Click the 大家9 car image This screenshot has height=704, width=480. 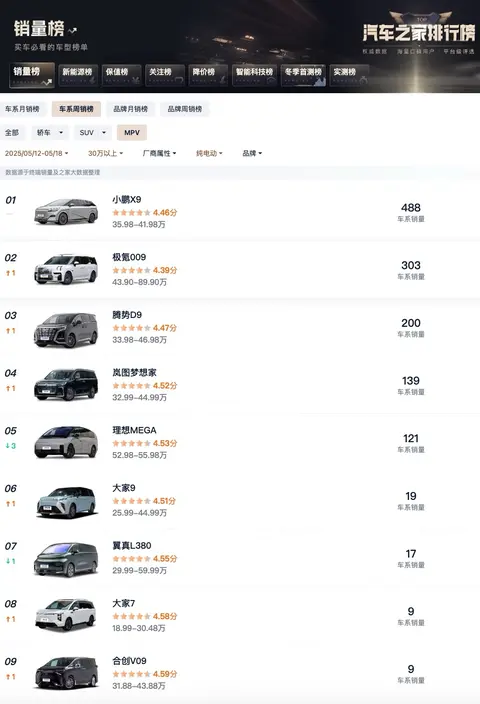[x=66, y=502]
